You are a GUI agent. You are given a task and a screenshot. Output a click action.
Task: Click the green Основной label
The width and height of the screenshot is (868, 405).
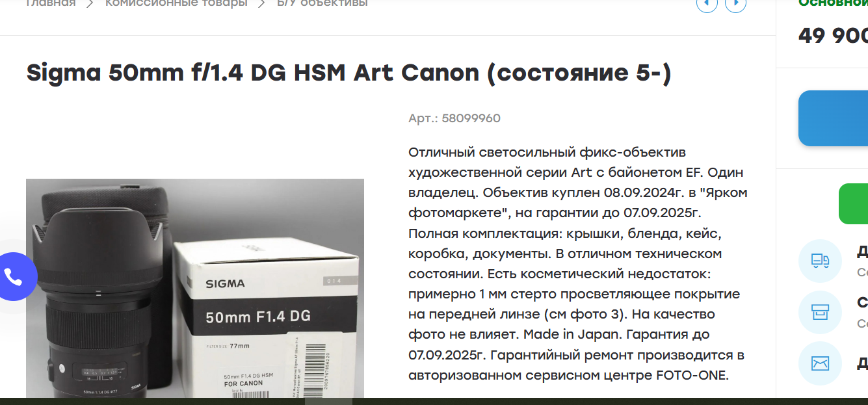click(833, 3)
